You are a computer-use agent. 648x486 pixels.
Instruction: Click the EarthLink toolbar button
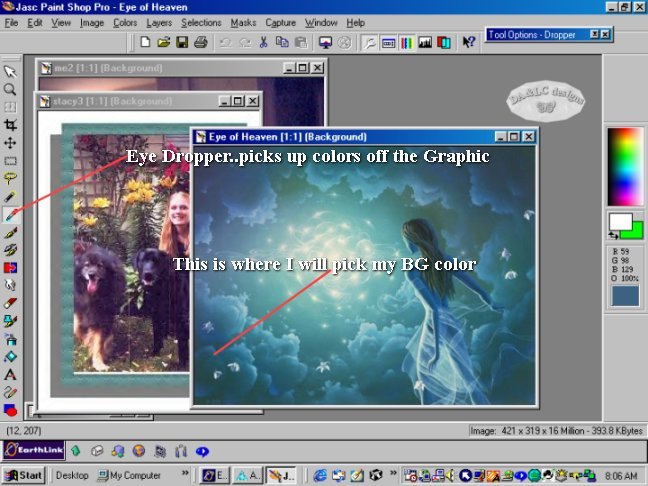point(34,450)
